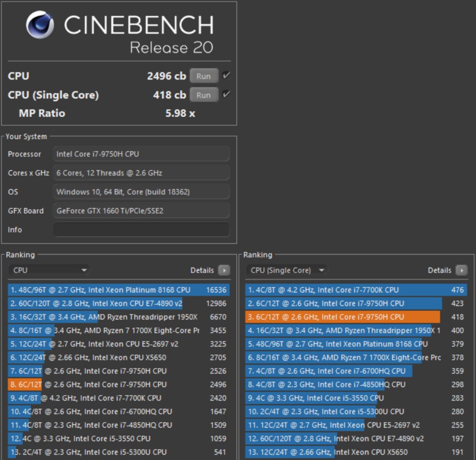Image resolution: width=476 pixels, height=460 pixels.
Task: Select i7-9750H score 2526 row
Action: point(119,371)
